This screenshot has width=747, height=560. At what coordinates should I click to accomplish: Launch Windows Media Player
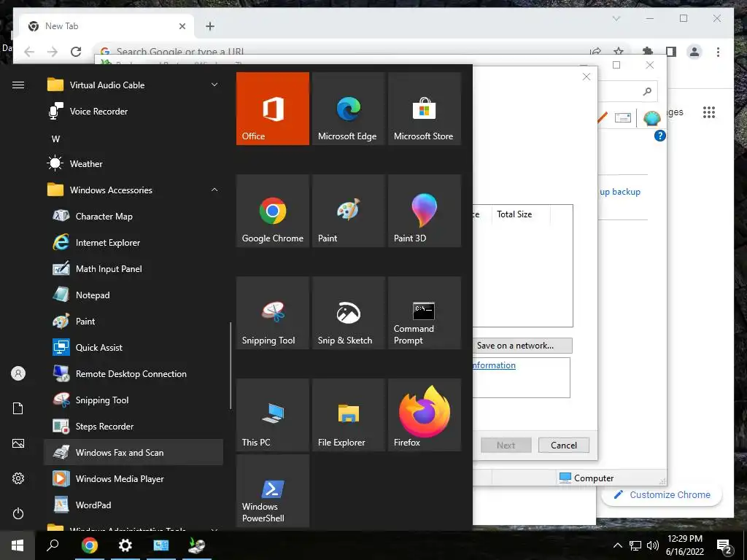click(x=133, y=478)
